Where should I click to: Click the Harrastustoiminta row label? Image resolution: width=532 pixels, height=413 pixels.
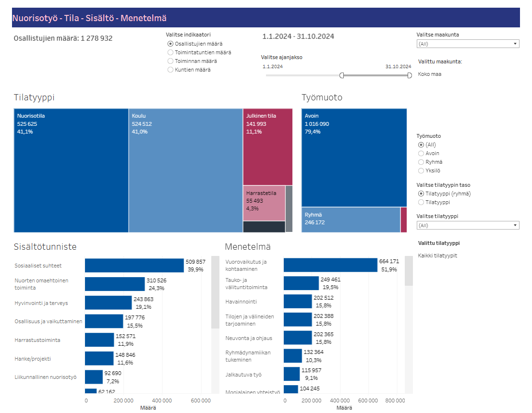pos(37,340)
